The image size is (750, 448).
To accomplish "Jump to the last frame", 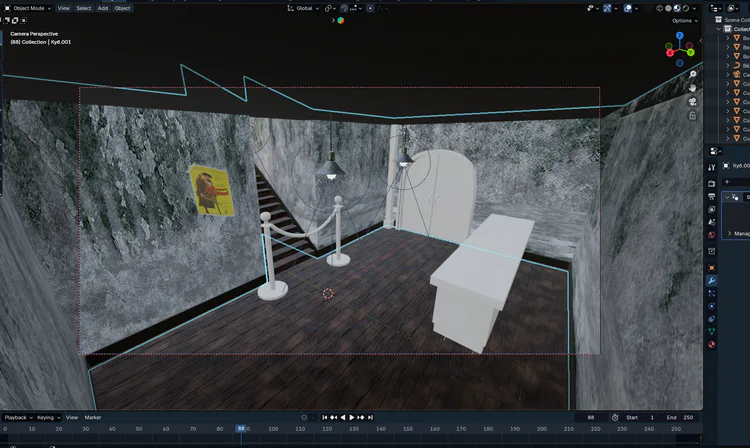I will 370,417.
